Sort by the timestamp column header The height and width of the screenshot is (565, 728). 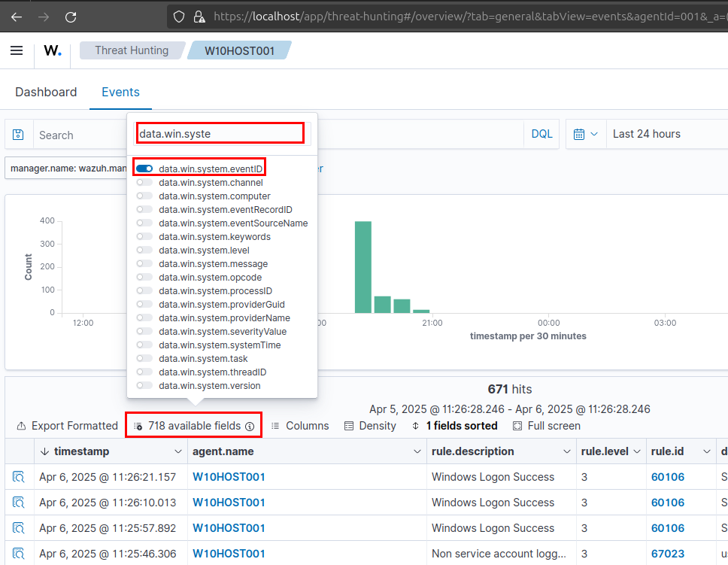(x=82, y=451)
